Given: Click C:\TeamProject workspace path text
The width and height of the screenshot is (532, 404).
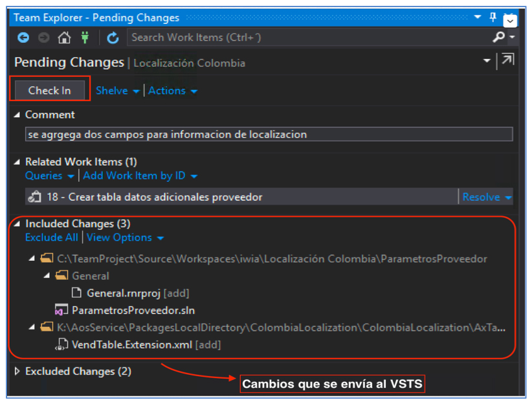Looking at the screenshot, I should coord(272,259).
